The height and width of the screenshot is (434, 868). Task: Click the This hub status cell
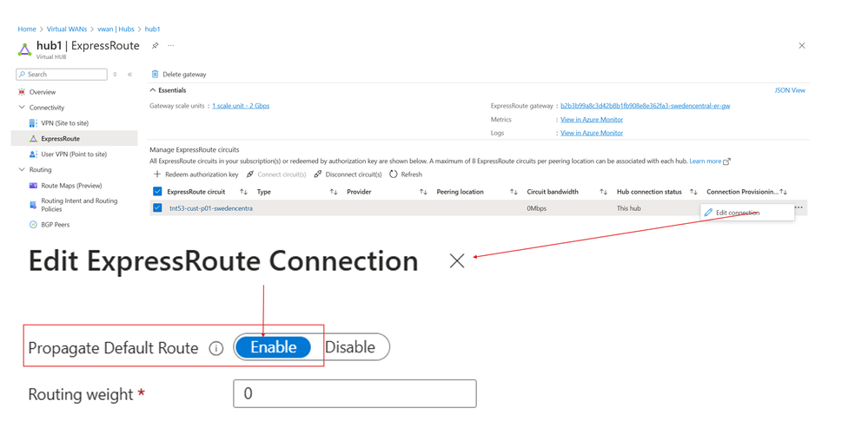pos(629,208)
